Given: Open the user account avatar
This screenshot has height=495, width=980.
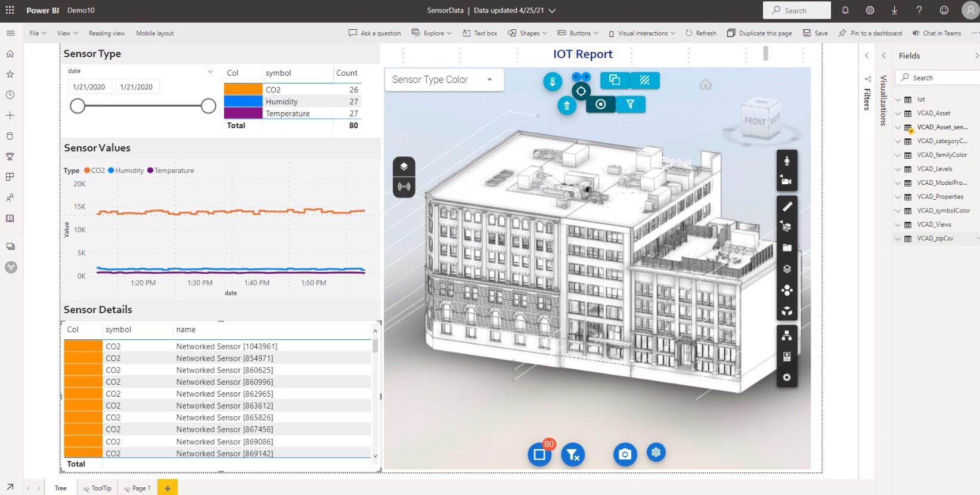Looking at the screenshot, I should point(970,10).
